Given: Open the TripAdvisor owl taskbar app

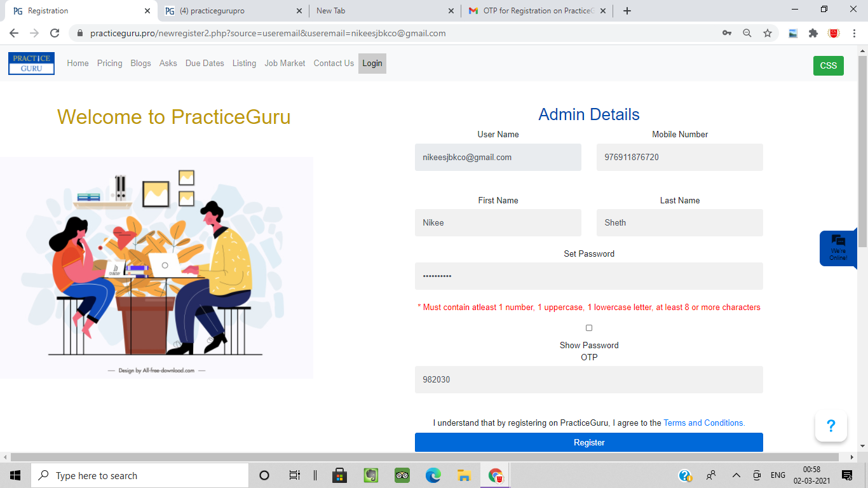Looking at the screenshot, I should tap(402, 475).
